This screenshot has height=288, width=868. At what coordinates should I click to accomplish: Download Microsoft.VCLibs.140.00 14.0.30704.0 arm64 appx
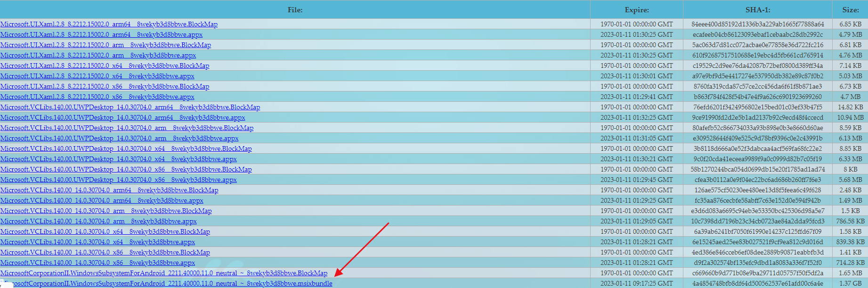coord(102,200)
